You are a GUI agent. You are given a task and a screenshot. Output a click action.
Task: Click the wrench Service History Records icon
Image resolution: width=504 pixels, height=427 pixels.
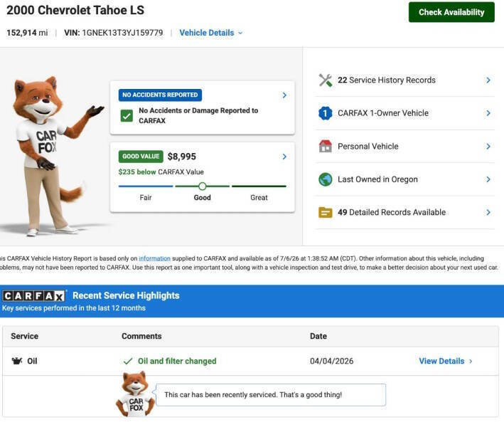325,80
